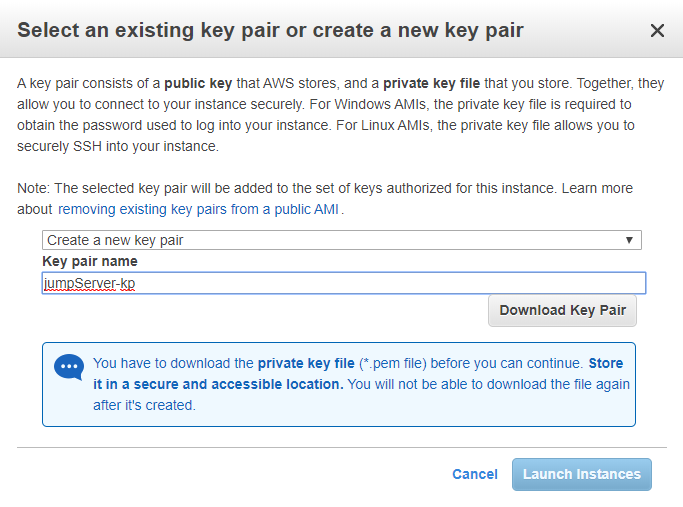Click the key pair dropdown's arrow
Viewport: 683px width, 507px height.
pyautogui.click(x=629, y=240)
